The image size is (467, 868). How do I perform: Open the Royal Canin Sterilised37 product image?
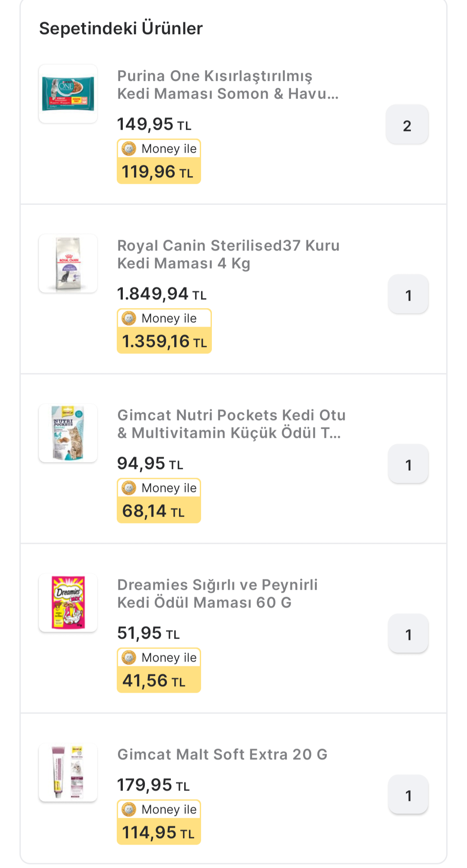tap(68, 264)
